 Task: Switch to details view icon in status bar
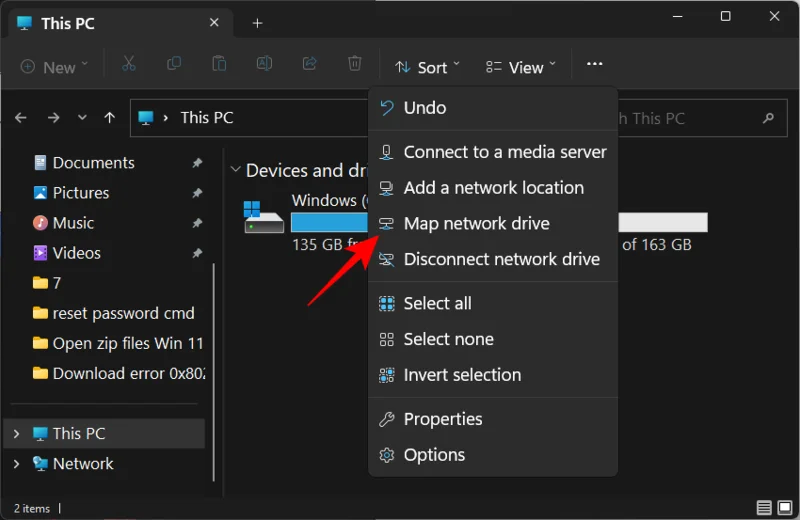[x=764, y=508]
